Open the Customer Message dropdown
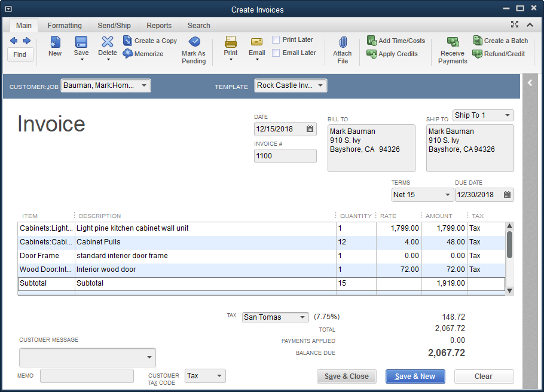This screenshot has height=392, width=544. [x=149, y=357]
